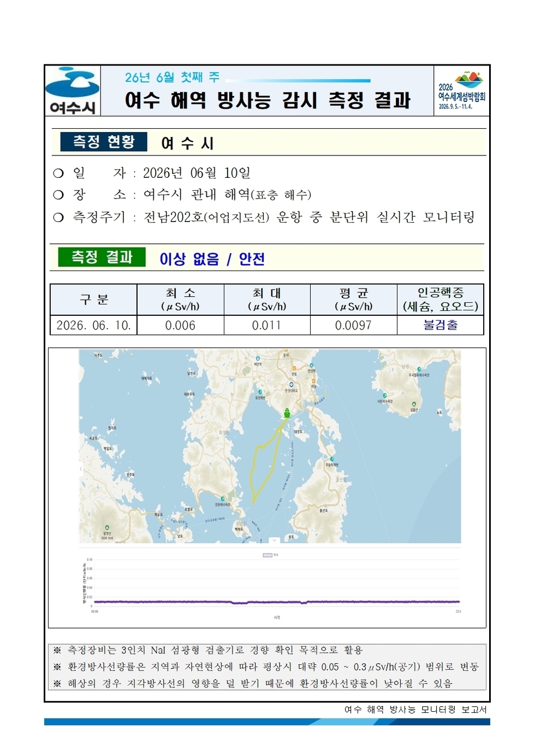This screenshot has height=756, width=535.
Task: Click the 장등해수욕장 beach marker on the map
Action: 222,499
